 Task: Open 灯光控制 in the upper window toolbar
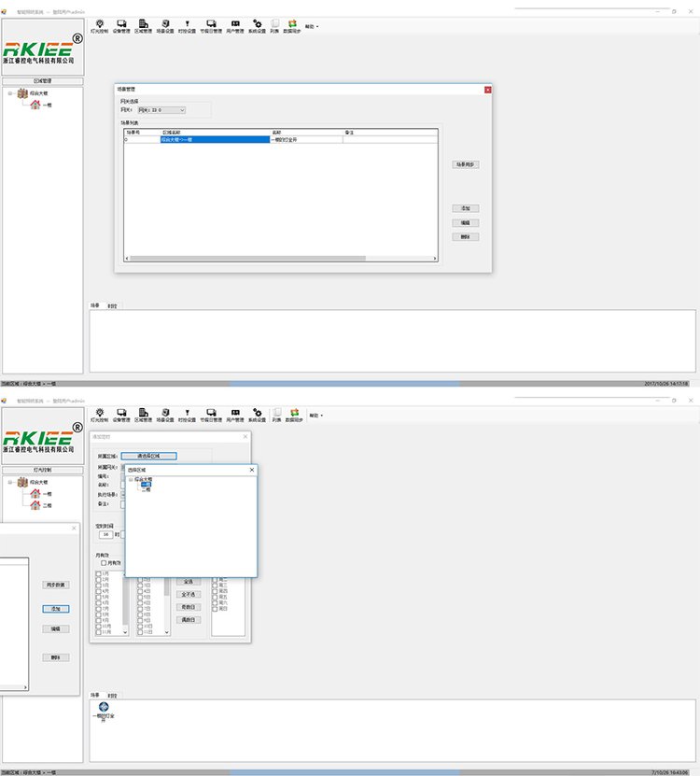[101, 24]
